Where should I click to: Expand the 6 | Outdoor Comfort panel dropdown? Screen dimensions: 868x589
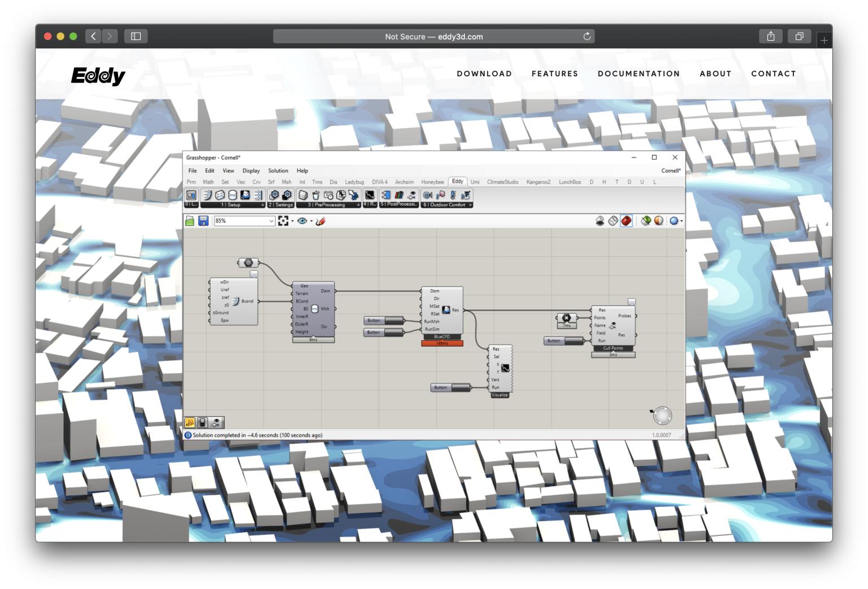470,205
